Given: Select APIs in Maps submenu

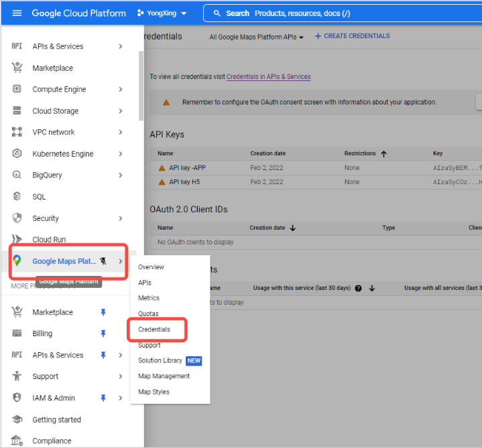Looking at the screenshot, I should (x=145, y=283).
